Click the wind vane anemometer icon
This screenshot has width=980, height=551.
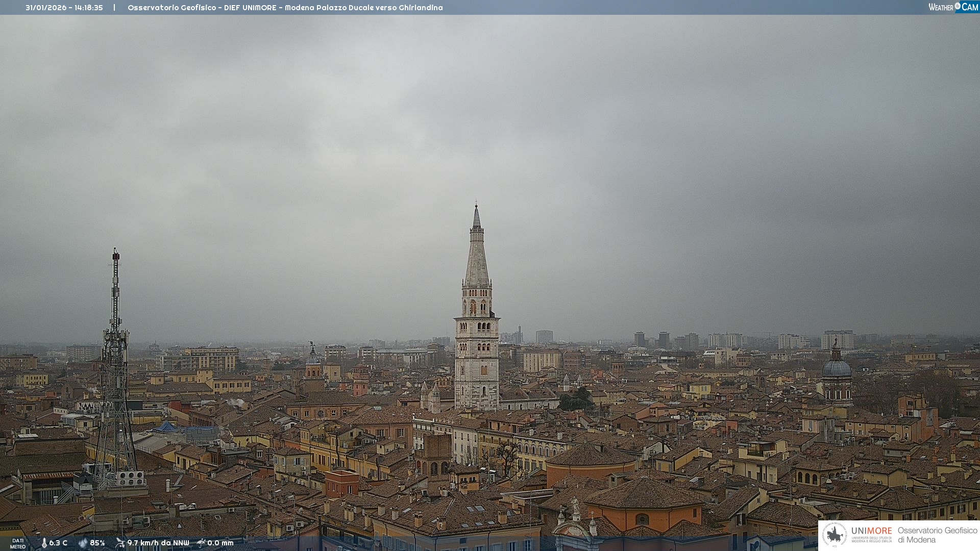pos(120,543)
